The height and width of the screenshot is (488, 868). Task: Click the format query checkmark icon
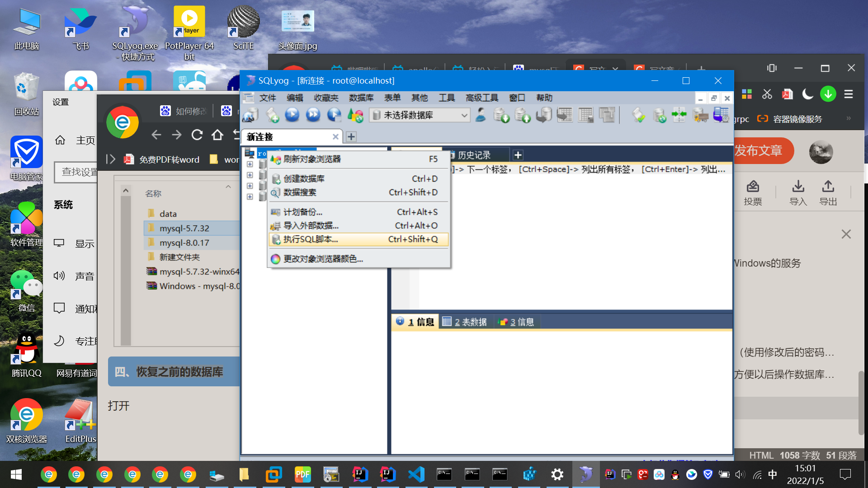coord(638,115)
